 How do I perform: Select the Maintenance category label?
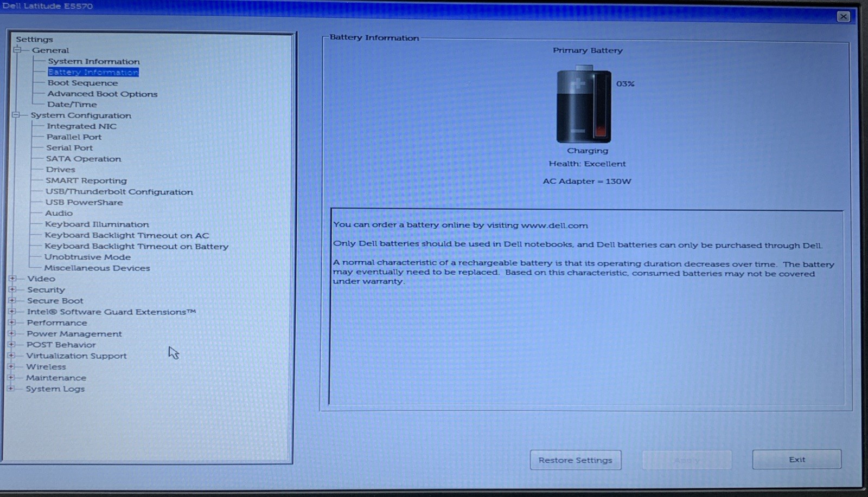coord(56,378)
